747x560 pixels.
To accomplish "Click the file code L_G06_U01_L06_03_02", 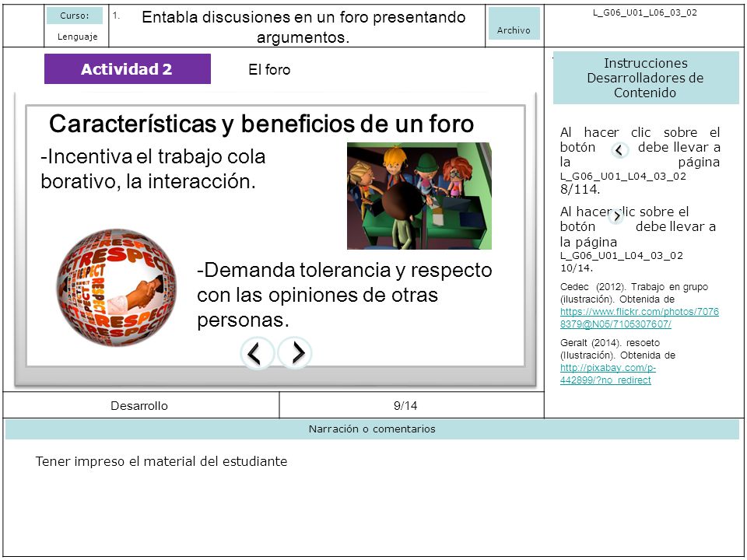I will [x=644, y=13].
